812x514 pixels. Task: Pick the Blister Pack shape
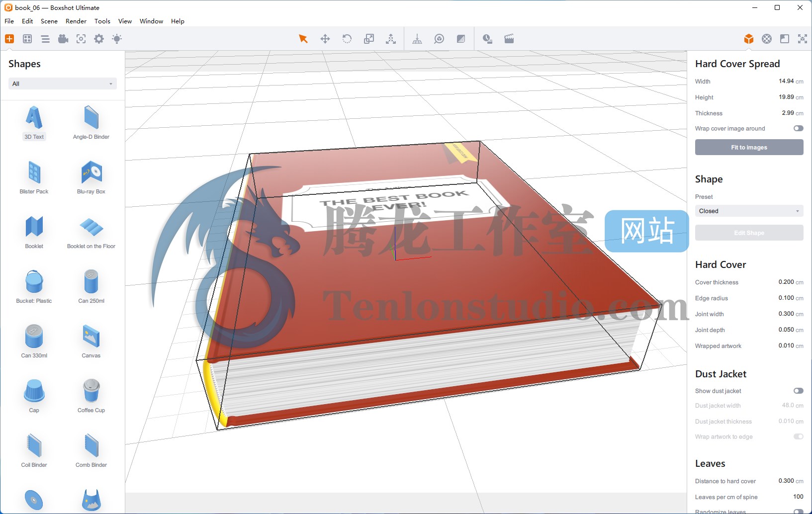point(34,177)
